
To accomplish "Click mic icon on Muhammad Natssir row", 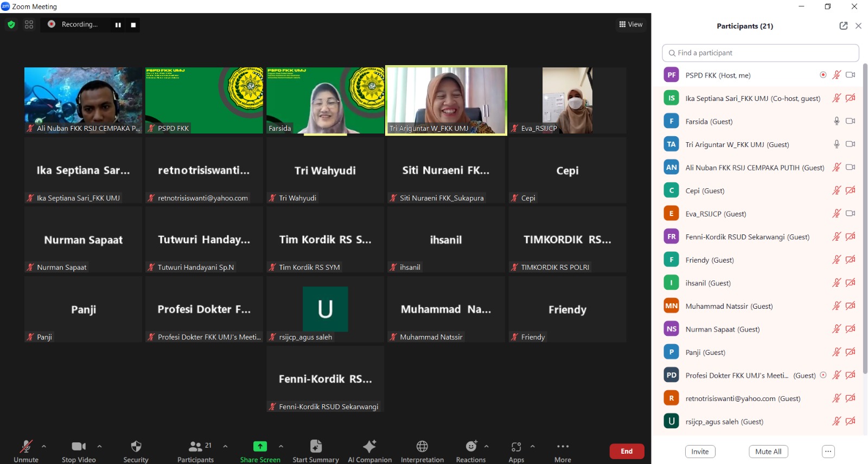I will click(837, 306).
